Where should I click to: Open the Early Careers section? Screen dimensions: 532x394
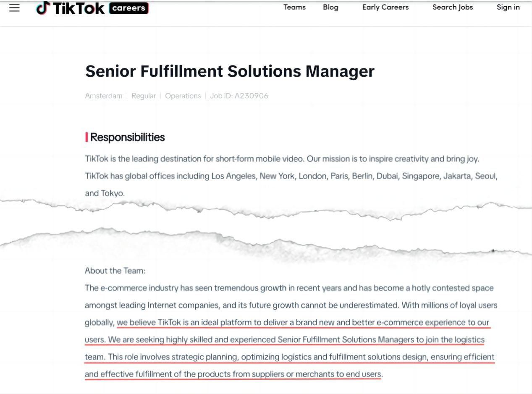click(385, 7)
